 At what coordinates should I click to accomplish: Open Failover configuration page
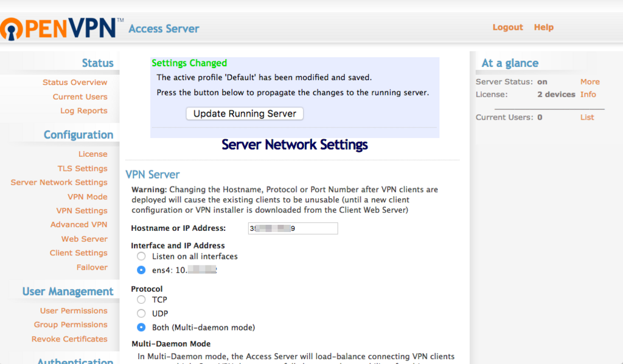pos(92,267)
